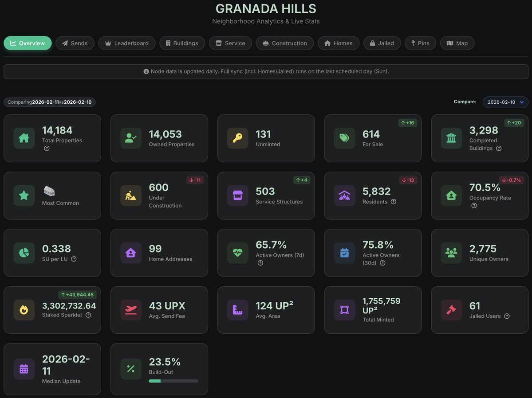Open the Map tab
Viewport: 532px width, 398px height.
pos(457,43)
